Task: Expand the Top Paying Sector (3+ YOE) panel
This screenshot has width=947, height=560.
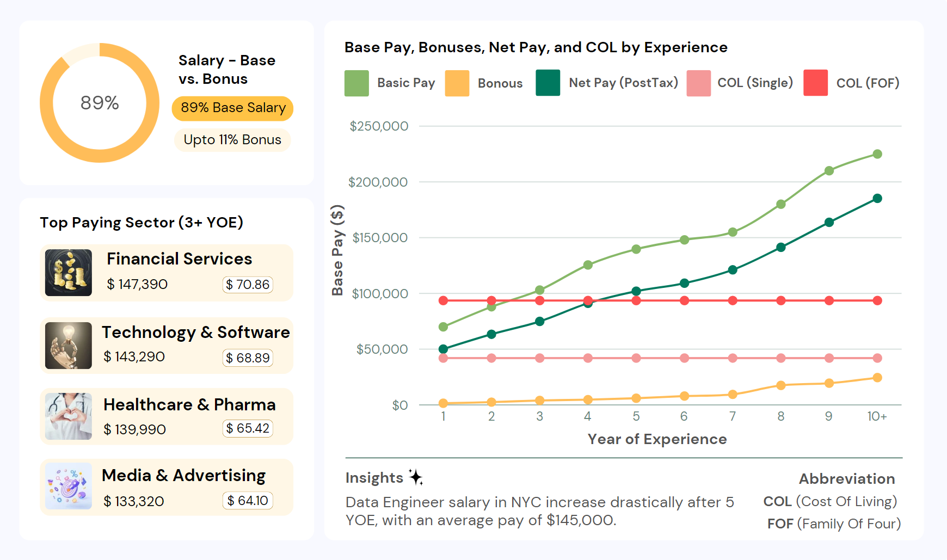Action: (x=142, y=222)
